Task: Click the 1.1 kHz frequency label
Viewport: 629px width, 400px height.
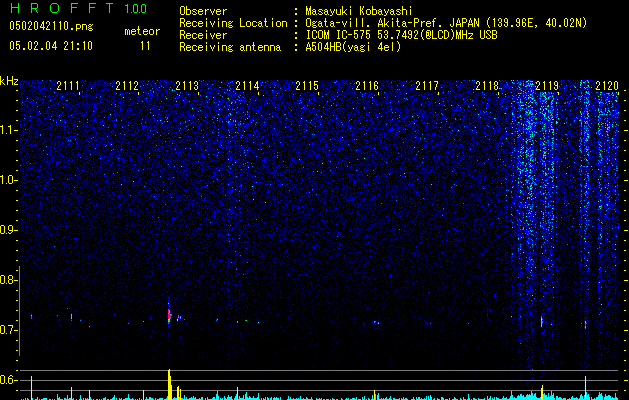Action: [x=8, y=130]
